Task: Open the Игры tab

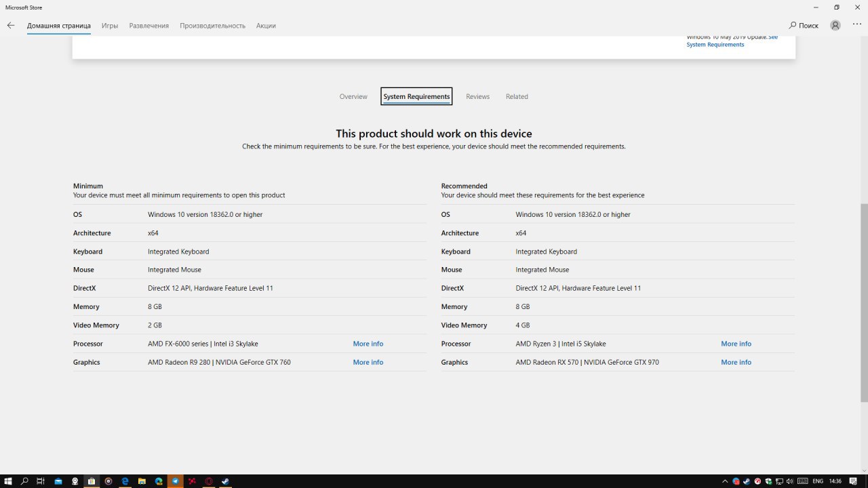Action: (110, 26)
